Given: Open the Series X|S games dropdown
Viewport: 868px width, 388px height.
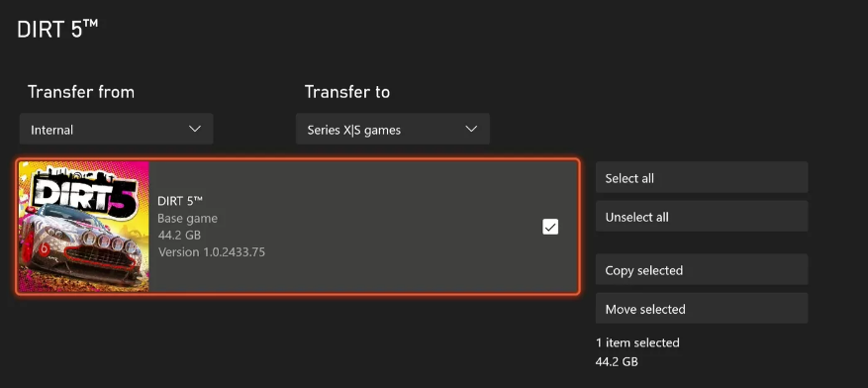Looking at the screenshot, I should pos(393,129).
